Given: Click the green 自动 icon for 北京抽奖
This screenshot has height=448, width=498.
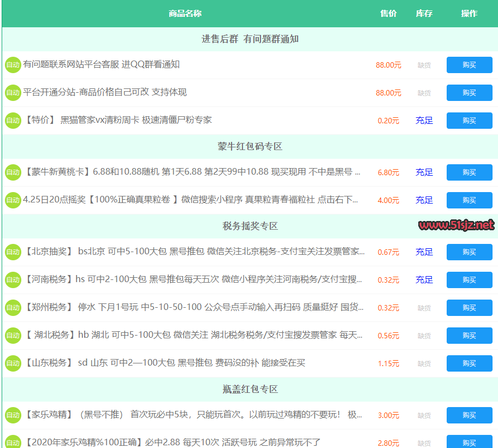Looking at the screenshot, I should [13, 252].
